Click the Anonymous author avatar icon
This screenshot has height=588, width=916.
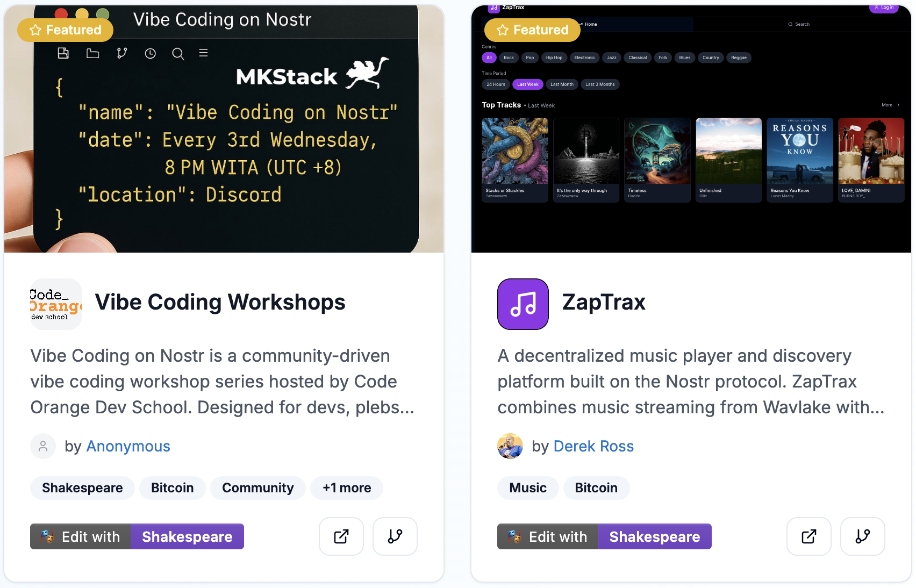[43, 446]
